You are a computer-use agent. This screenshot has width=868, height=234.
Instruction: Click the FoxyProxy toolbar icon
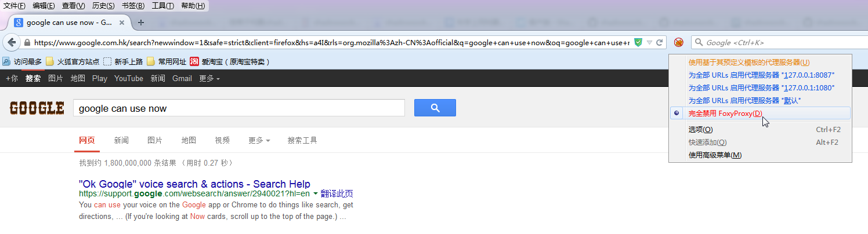[678, 42]
